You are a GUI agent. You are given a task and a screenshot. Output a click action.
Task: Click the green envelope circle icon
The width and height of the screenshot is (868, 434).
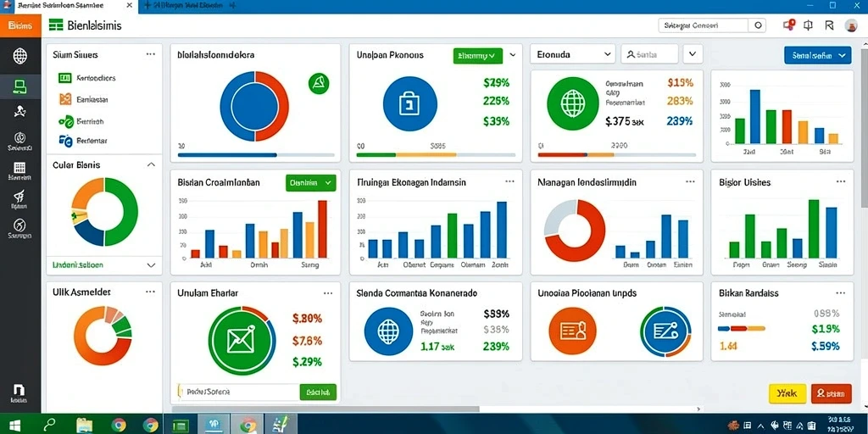[242, 341]
